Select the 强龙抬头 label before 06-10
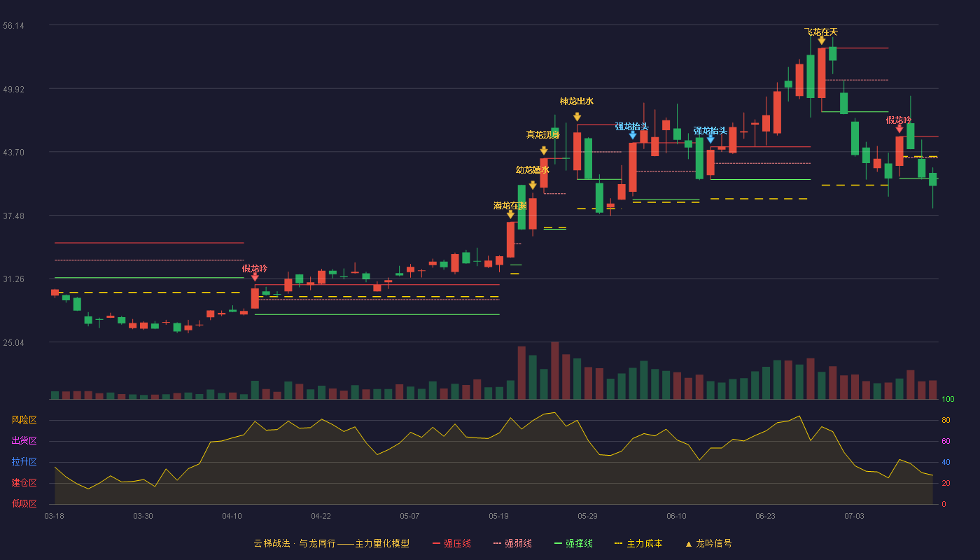Image resolution: width=980 pixels, height=560 pixels. pyautogui.click(x=632, y=126)
